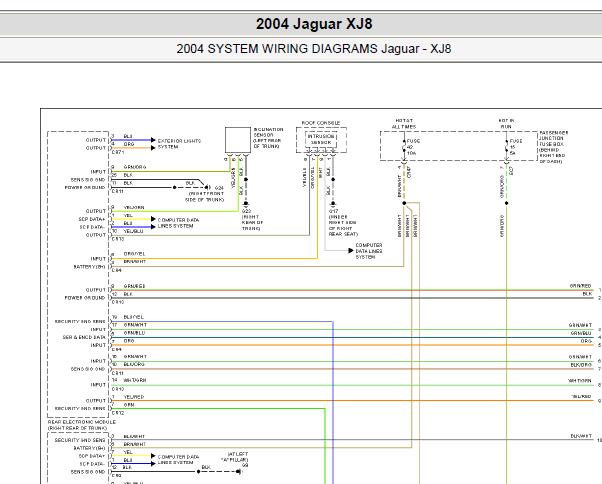Image resolution: width=602 pixels, height=484 pixels.
Task: Click the 'HOT IN RUN' label
Action: [x=506, y=124]
